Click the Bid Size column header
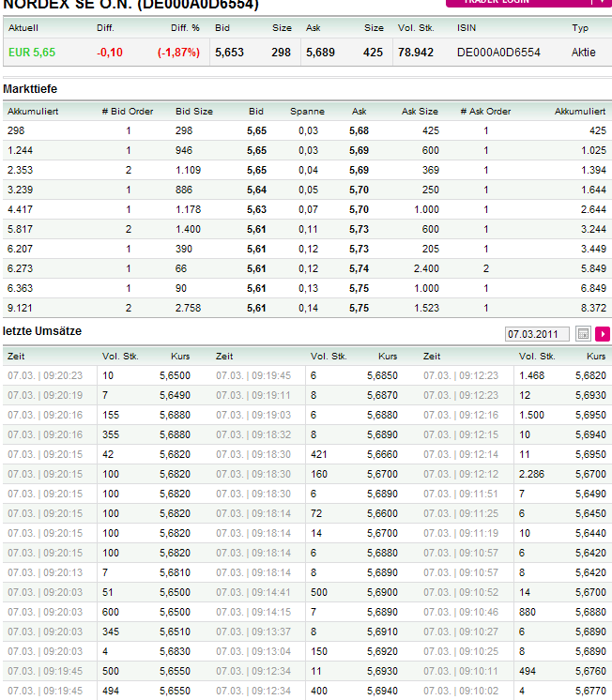This screenshot has height=700, width=612. pyautogui.click(x=194, y=111)
